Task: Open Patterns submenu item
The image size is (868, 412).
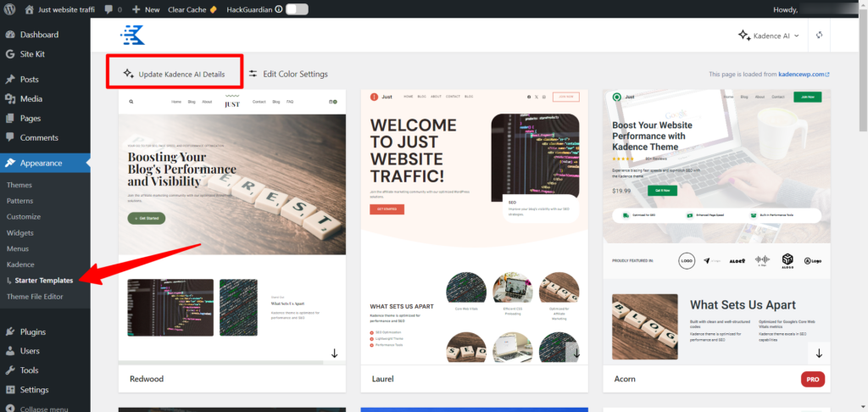Action: pyautogui.click(x=20, y=201)
